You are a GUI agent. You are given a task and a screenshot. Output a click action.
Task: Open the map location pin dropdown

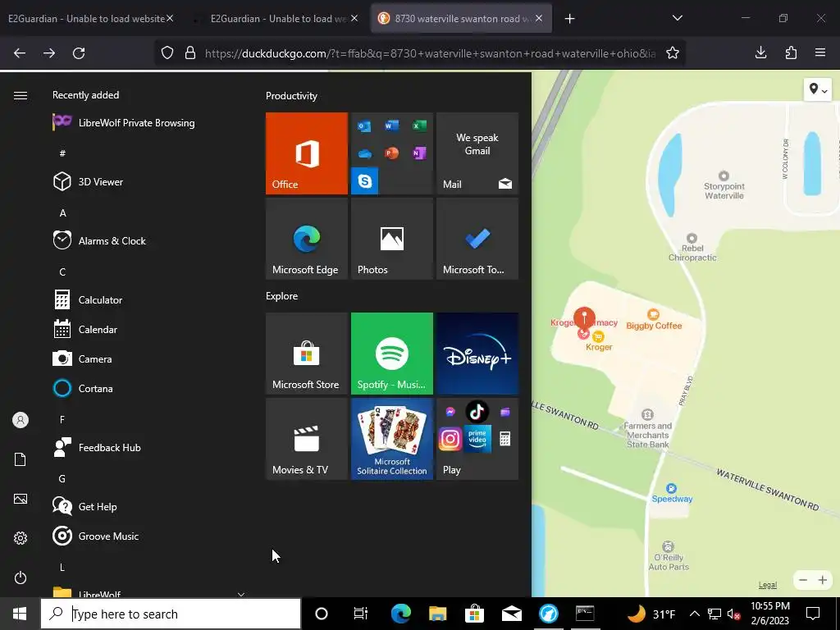coord(818,89)
